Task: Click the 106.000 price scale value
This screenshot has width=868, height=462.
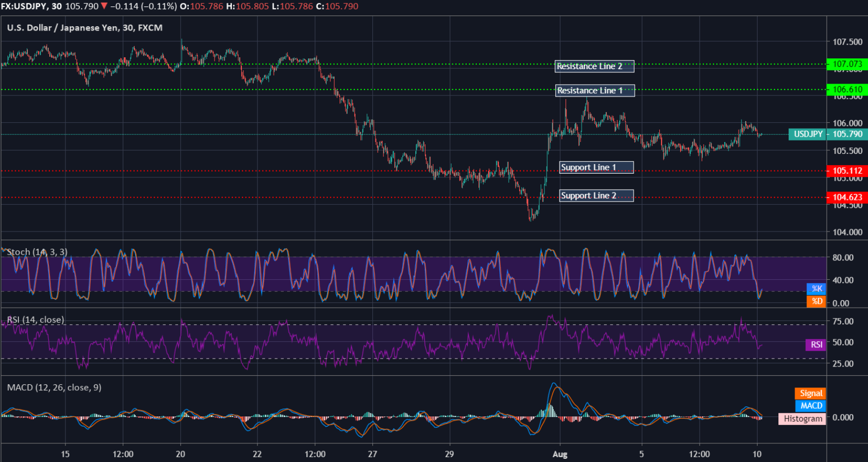Action: coord(847,123)
